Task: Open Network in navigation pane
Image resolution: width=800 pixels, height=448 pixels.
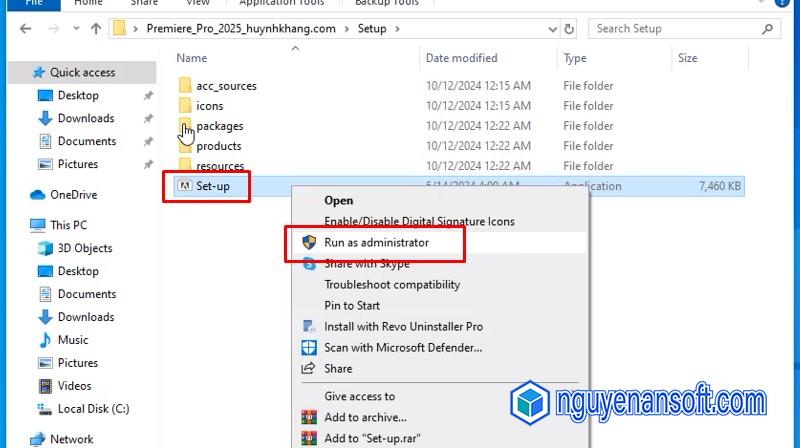Action: point(71,439)
